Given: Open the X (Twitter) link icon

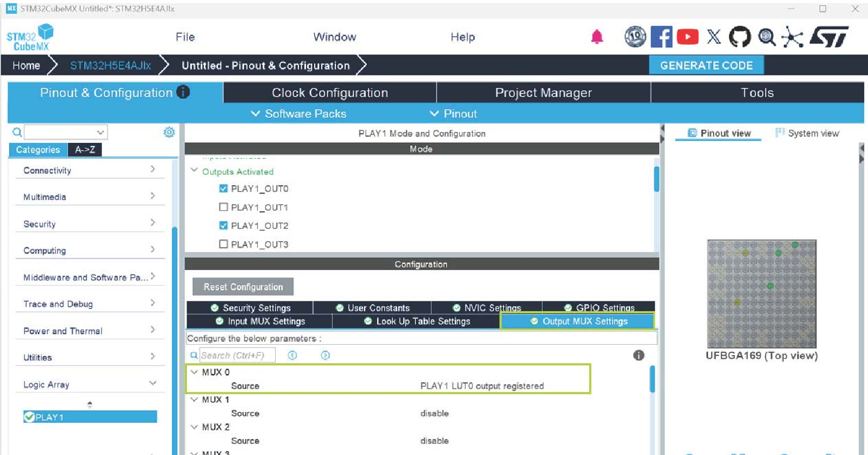Looking at the screenshot, I should (x=714, y=37).
